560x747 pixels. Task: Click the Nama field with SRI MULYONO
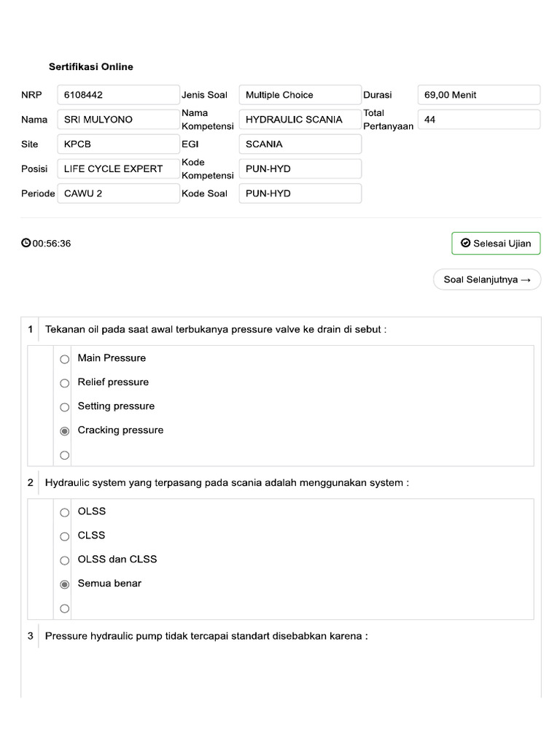click(118, 120)
